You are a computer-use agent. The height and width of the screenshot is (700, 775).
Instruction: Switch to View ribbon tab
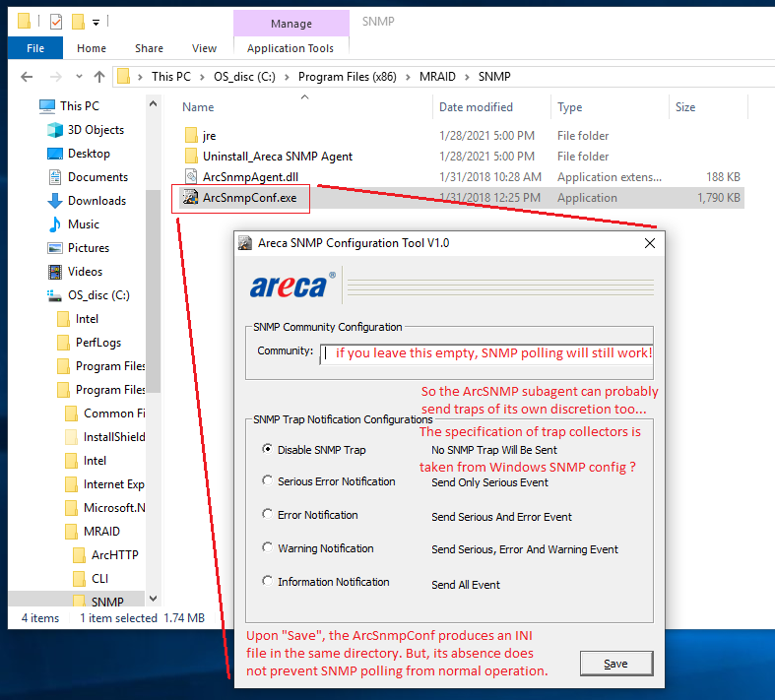click(204, 48)
